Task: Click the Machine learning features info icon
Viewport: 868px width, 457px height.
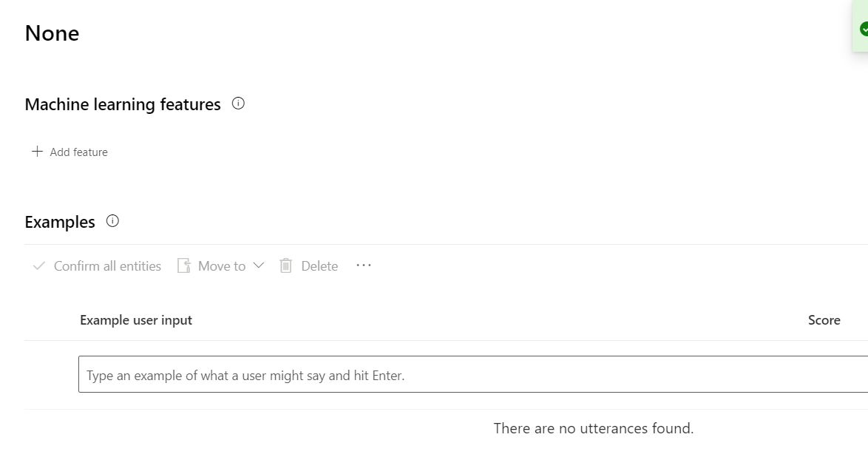Action: [238, 104]
